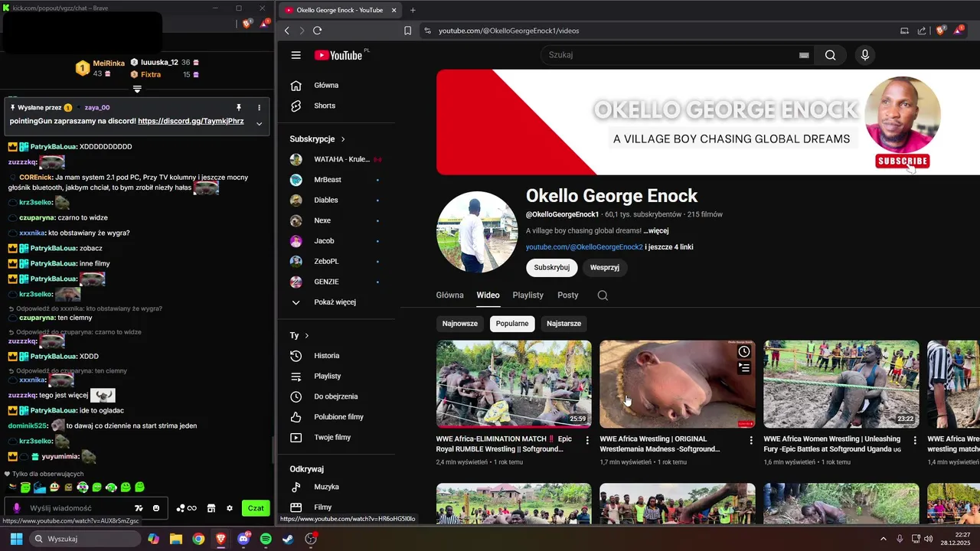Screen dimensions: 980x551
Task: Click the Wesprzyj button
Action: point(605,268)
